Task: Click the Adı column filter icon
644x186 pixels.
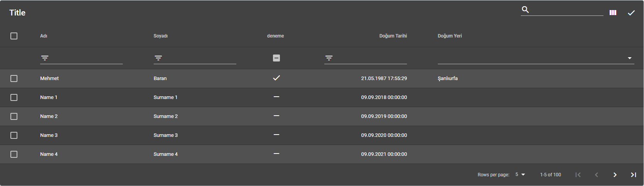Action: (45, 58)
